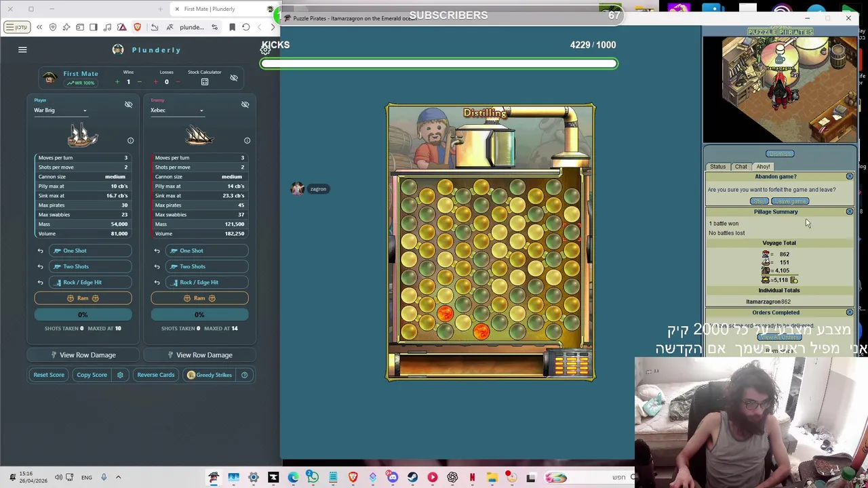
Task: Open the KICKS overlay settings gear
Action: 266,49
